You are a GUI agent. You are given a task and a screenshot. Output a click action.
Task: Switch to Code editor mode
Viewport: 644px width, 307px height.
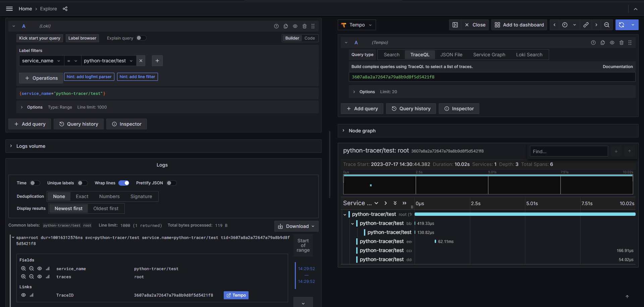click(310, 38)
